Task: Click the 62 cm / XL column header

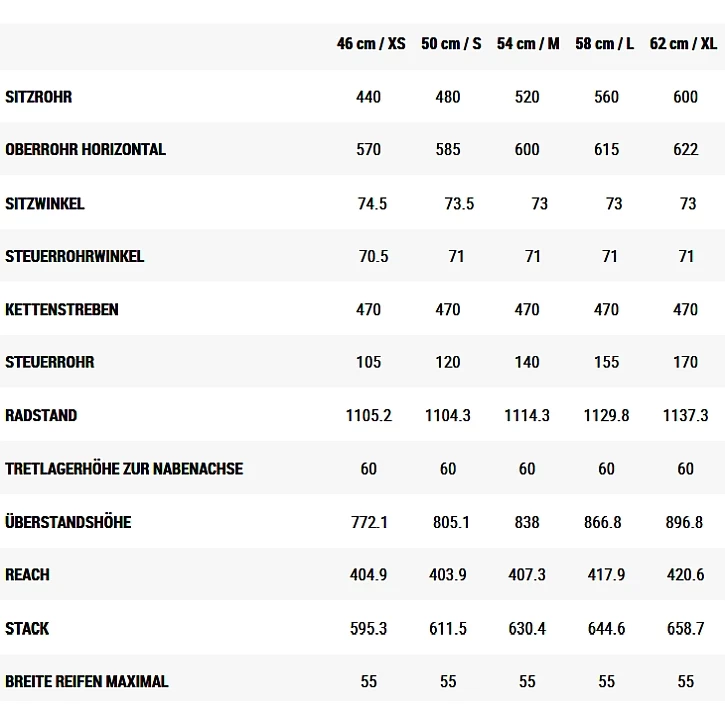Action: pos(683,44)
